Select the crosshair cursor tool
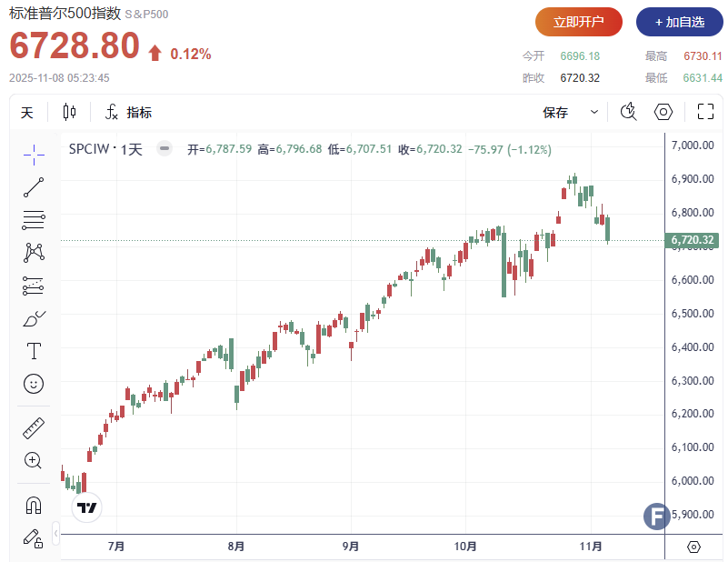The image size is (728, 562). [x=34, y=155]
